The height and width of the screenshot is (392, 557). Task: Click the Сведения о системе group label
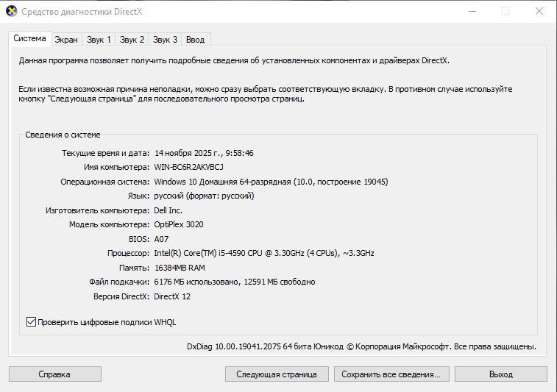click(63, 135)
